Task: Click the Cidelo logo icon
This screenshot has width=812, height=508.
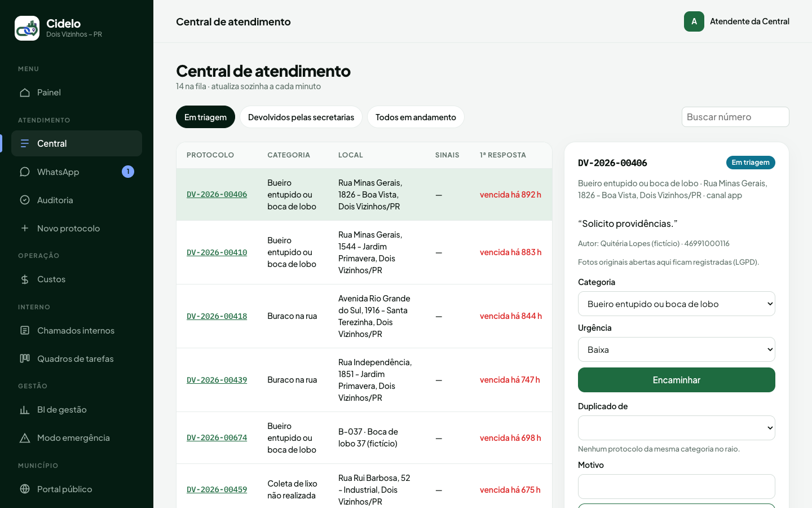Action: tap(27, 28)
